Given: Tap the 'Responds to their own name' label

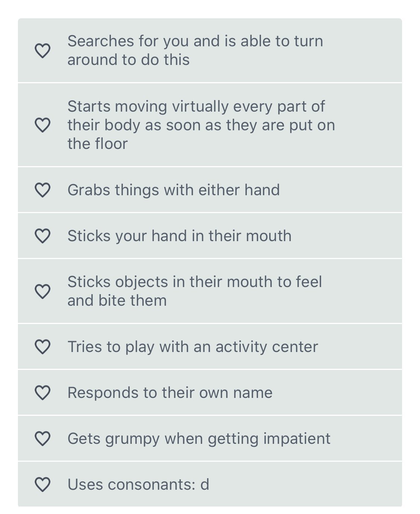Looking at the screenshot, I should pos(170,393).
